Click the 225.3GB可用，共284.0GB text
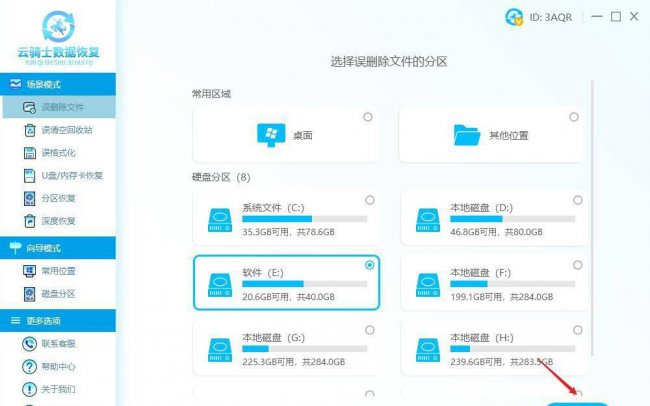This screenshot has width=650, height=406. 294,362
